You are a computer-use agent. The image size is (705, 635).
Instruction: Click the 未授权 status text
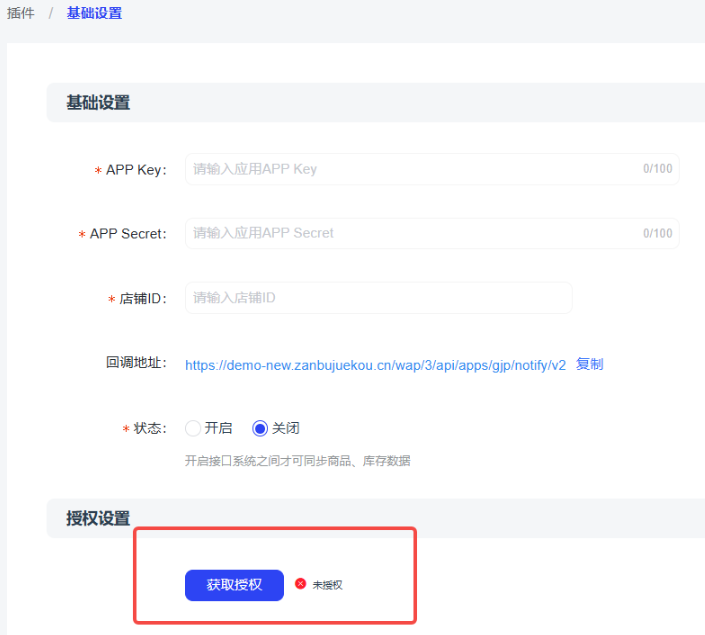tap(327, 585)
